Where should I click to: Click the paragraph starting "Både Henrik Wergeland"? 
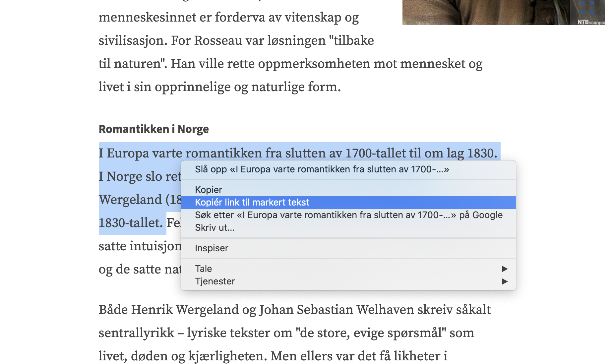coord(232,309)
